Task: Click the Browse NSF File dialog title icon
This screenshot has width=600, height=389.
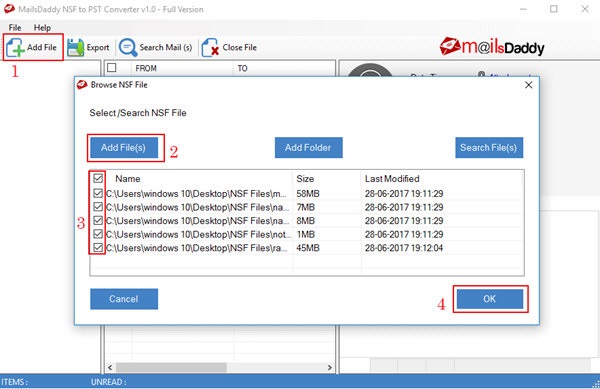Action: 82,85
